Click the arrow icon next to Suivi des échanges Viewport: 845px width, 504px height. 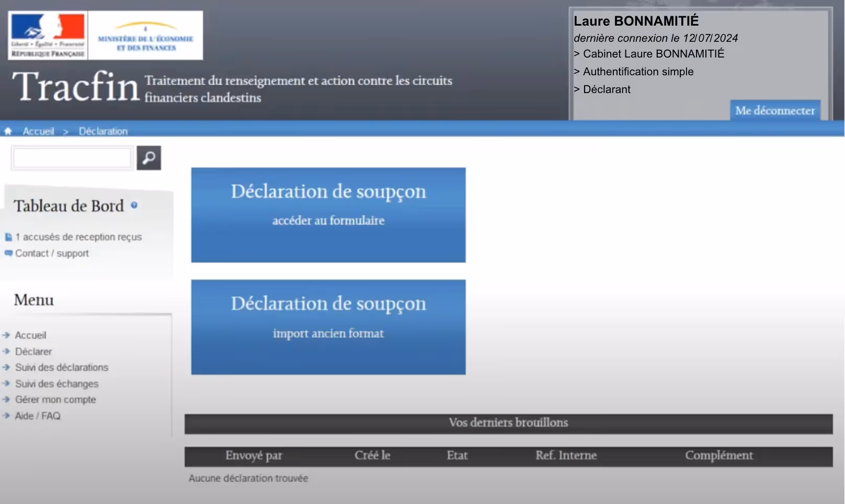6,384
